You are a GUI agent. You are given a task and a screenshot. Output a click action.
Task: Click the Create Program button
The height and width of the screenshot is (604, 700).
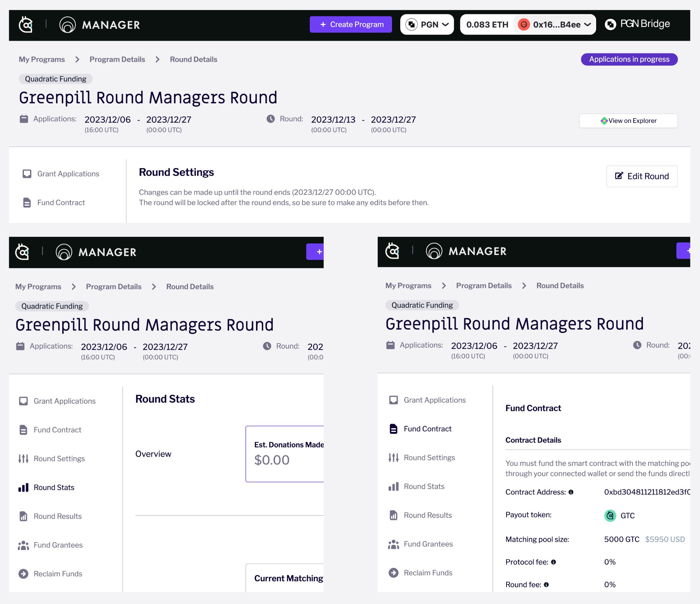pos(351,25)
